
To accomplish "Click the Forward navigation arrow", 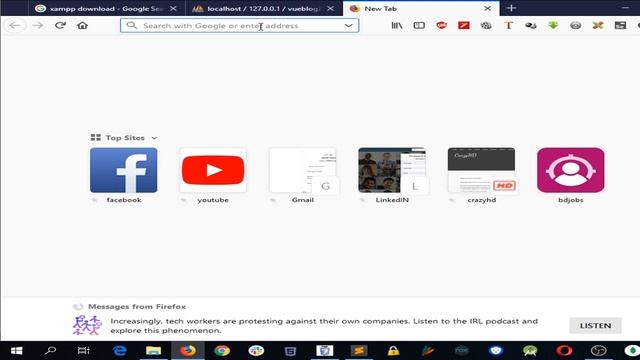I will coord(38,25).
